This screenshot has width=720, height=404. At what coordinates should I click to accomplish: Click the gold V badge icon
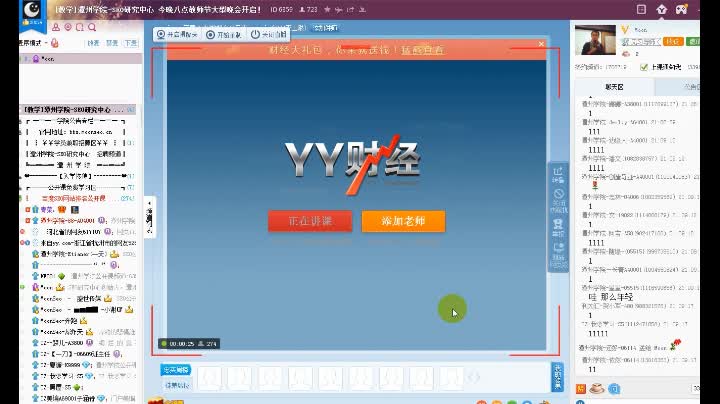(x=624, y=30)
